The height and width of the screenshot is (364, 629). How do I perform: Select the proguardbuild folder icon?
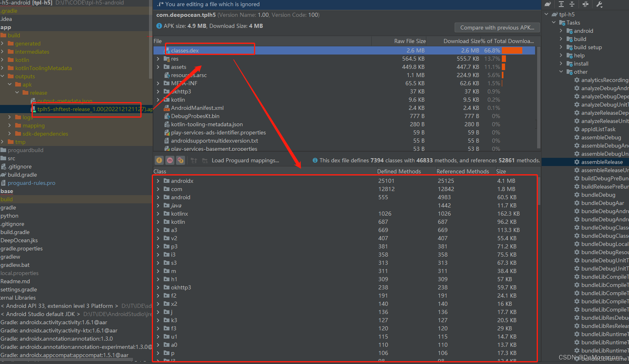3,150
